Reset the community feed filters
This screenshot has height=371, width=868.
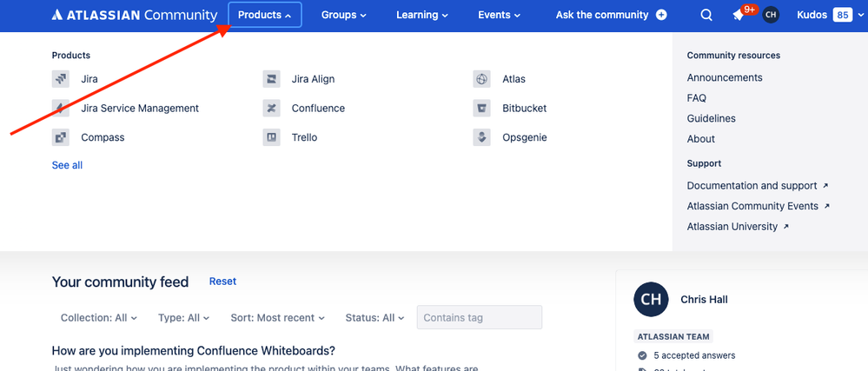click(x=222, y=282)
